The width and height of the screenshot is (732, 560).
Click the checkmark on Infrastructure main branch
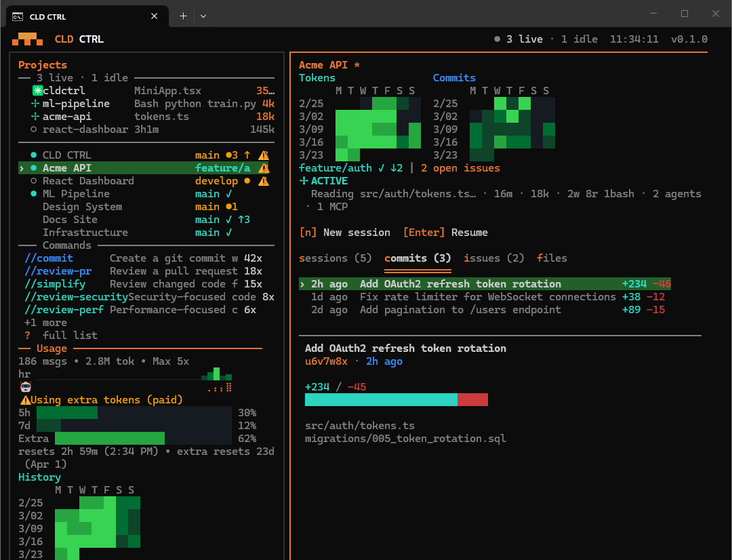pos(229,233)
